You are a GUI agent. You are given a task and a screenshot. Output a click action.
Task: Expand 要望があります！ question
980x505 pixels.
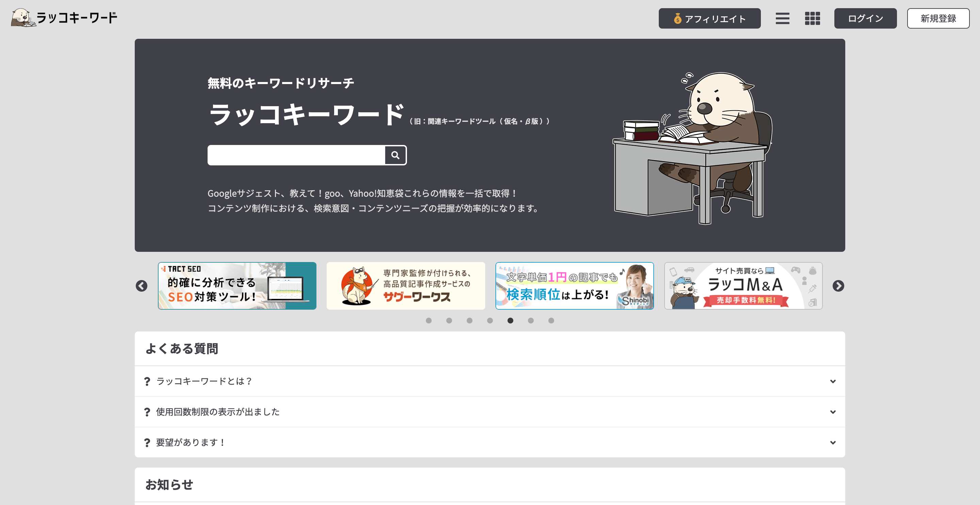(490, 442)
